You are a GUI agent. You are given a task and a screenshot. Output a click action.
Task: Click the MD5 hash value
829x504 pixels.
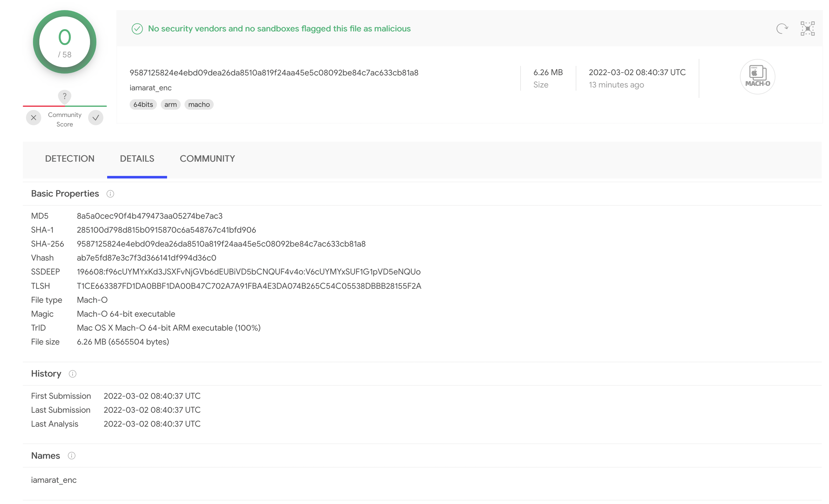click(x=149, y=216)
